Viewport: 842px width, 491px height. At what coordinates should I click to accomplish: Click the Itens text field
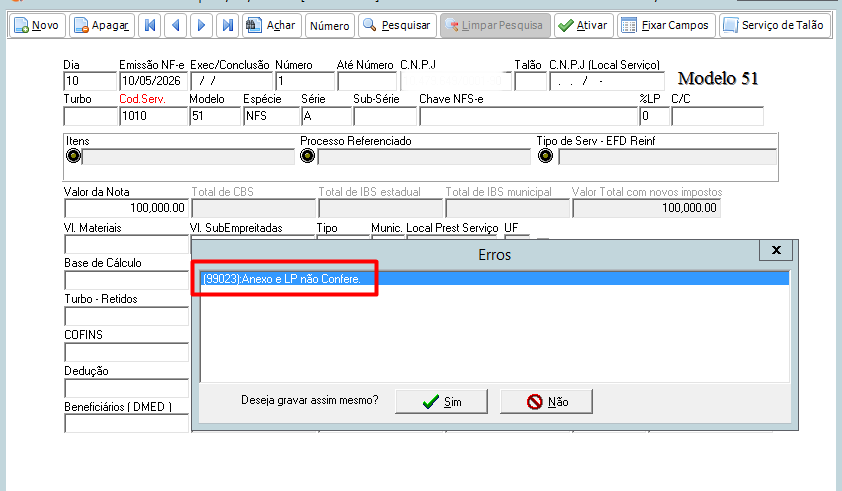coord(188,157)
